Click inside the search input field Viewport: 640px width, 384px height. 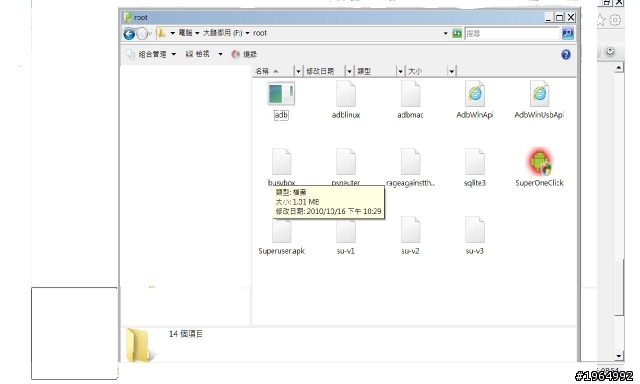pos(512,33)
